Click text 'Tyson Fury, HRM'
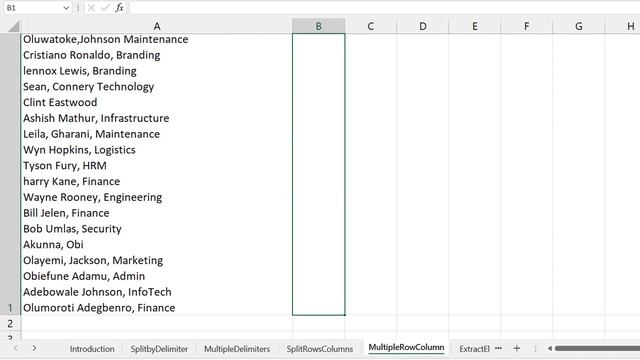The image size is (640, 360). (x=65, y=166)
